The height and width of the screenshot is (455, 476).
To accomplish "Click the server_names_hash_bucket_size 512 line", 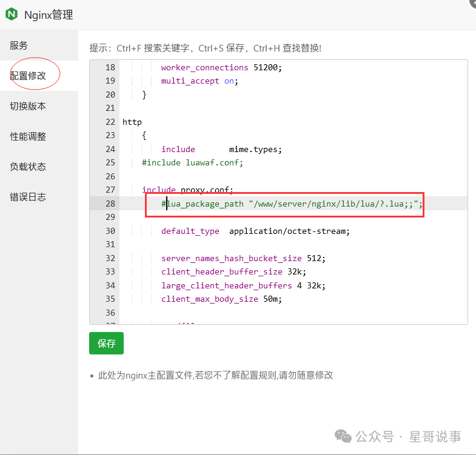I will click(x=243, y=259).
